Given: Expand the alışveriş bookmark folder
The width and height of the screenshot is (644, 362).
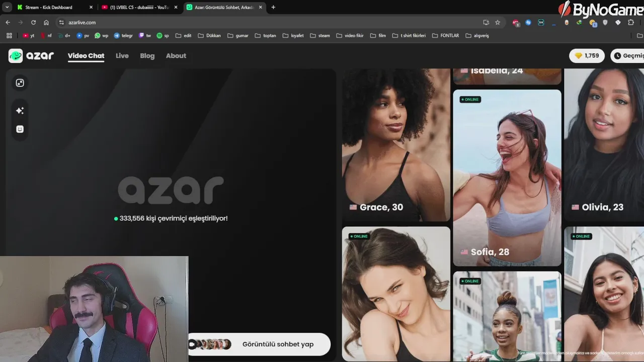Looking at the screenshot, I should tap(477, 36).
